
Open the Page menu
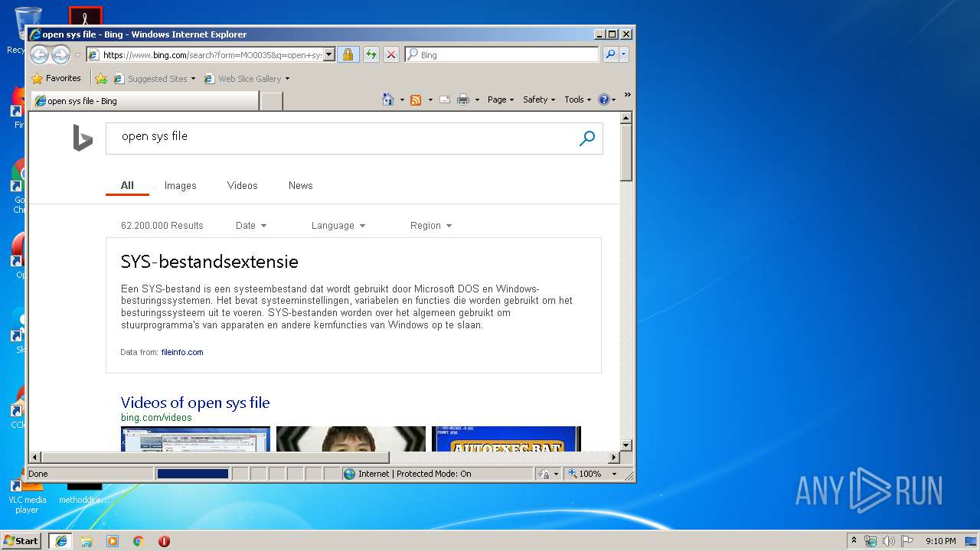click(501, 99)
